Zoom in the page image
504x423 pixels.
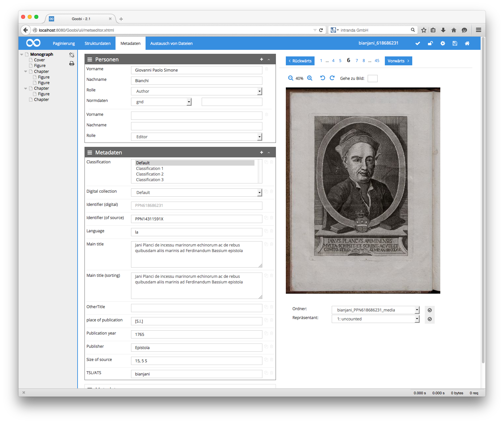coord(310,78)
